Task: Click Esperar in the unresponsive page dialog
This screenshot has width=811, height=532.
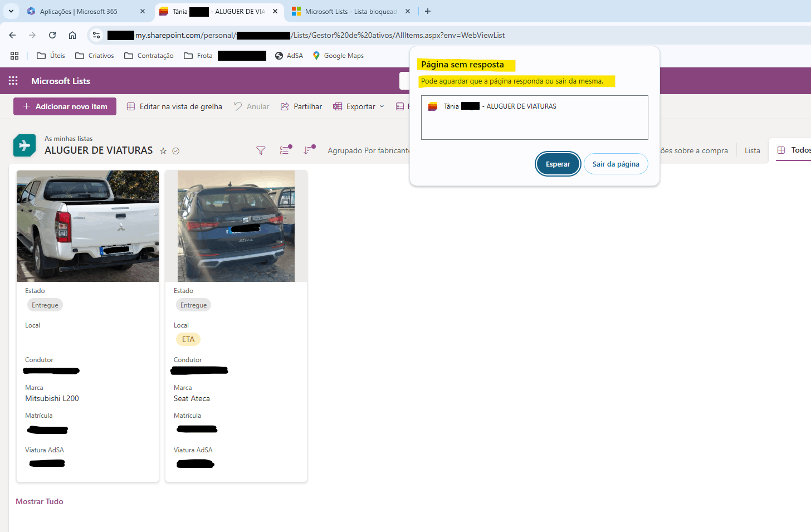Action: coord(558,164)
